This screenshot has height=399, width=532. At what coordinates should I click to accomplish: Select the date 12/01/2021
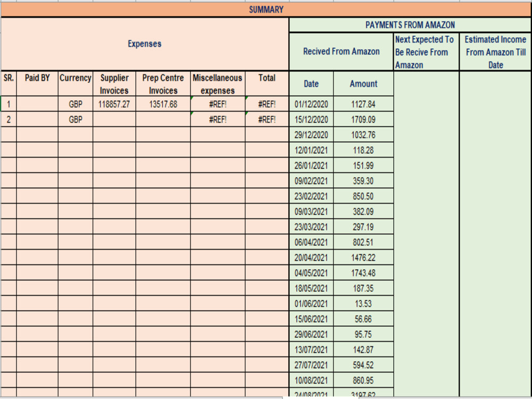pos(311,150)
